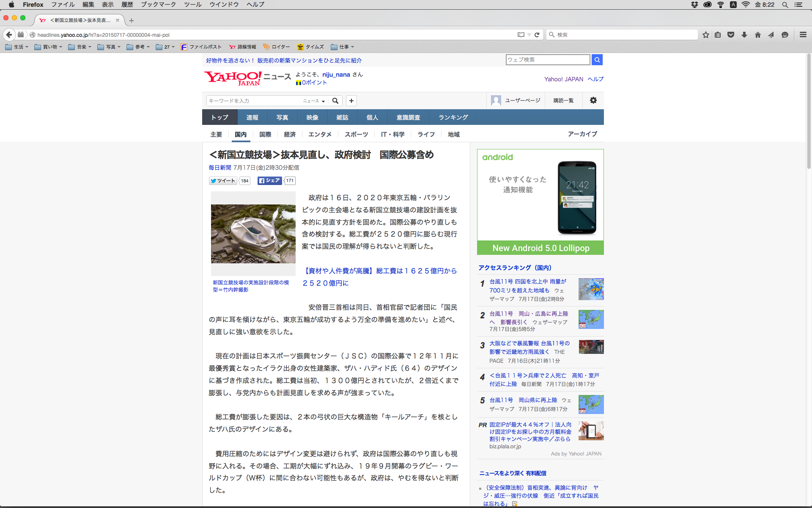Open Yahoo News settings gear icon
812x508 pixels.
point(593,100)
